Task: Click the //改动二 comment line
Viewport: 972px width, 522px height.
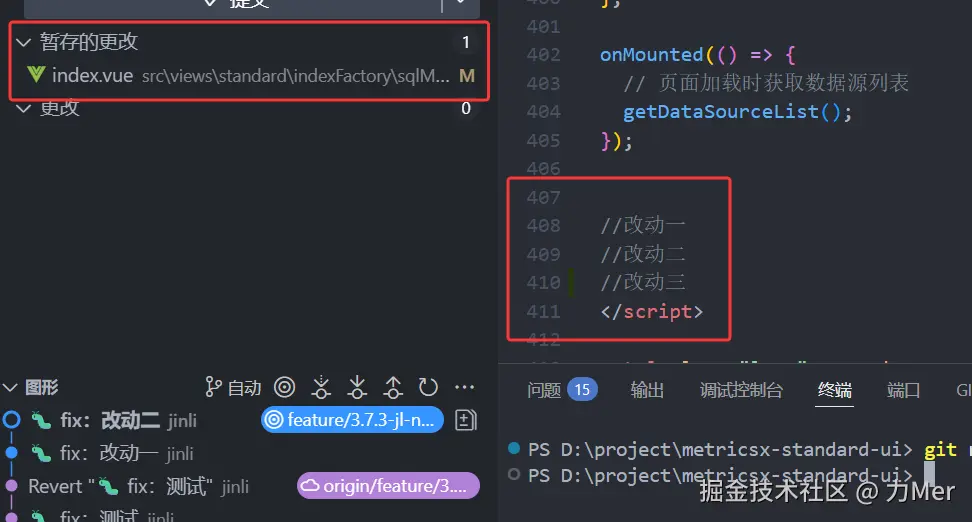Action: pos(643,254)
